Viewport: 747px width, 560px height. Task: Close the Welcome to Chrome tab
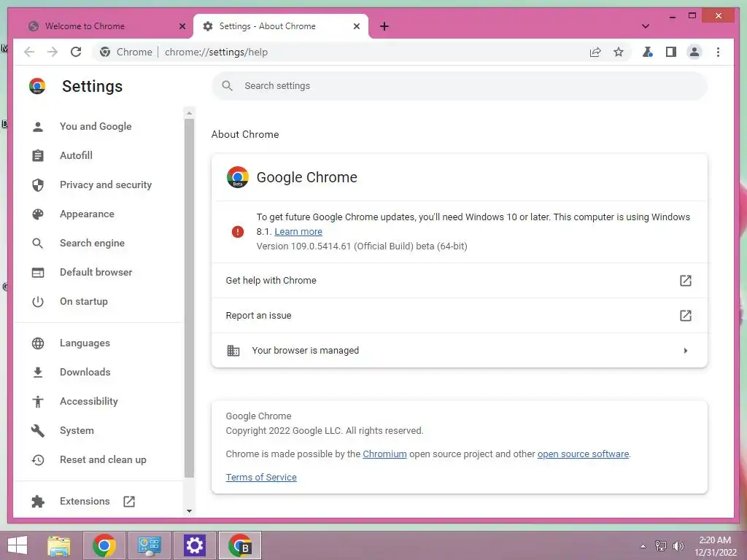point(182,26)
